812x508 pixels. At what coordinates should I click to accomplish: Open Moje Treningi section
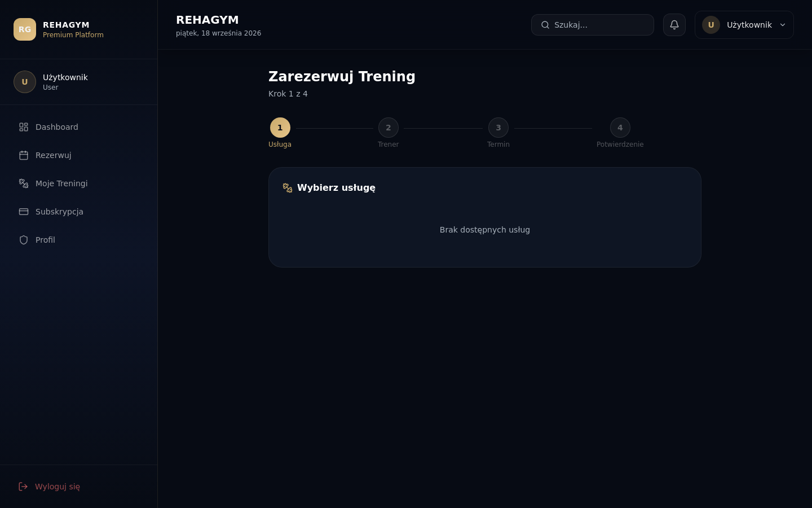pyautogui.click(x=78, y=183)
